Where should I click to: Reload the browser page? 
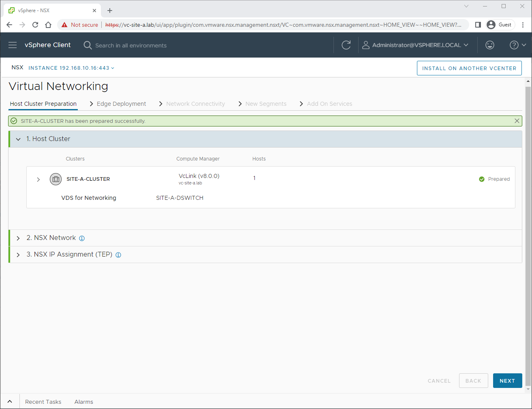(35, 25)
